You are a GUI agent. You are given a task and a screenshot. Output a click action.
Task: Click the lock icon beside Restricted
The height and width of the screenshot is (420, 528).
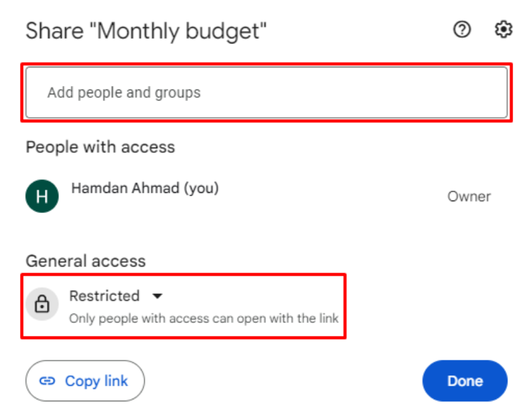[x=42, y=303]
